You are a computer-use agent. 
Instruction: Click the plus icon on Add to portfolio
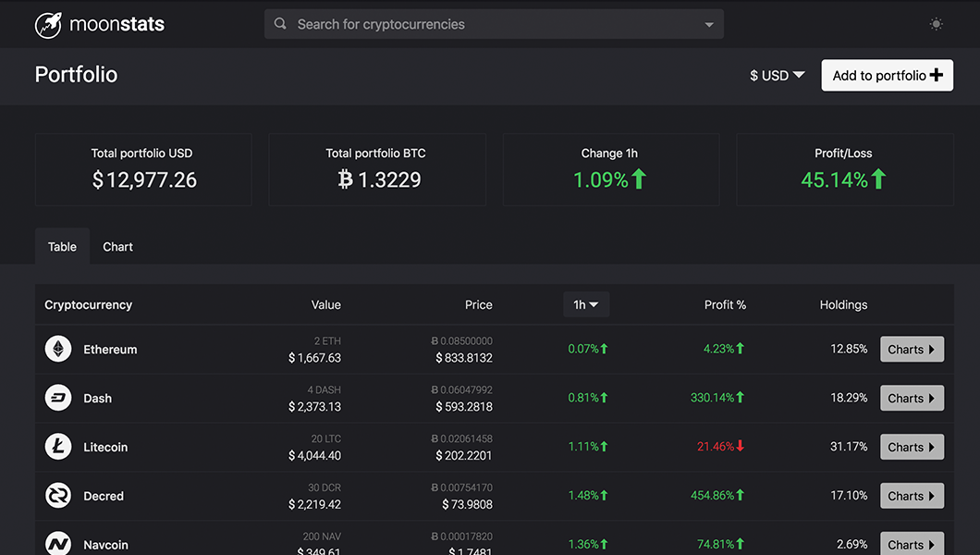pyautogui.click(x=936, y=75)
